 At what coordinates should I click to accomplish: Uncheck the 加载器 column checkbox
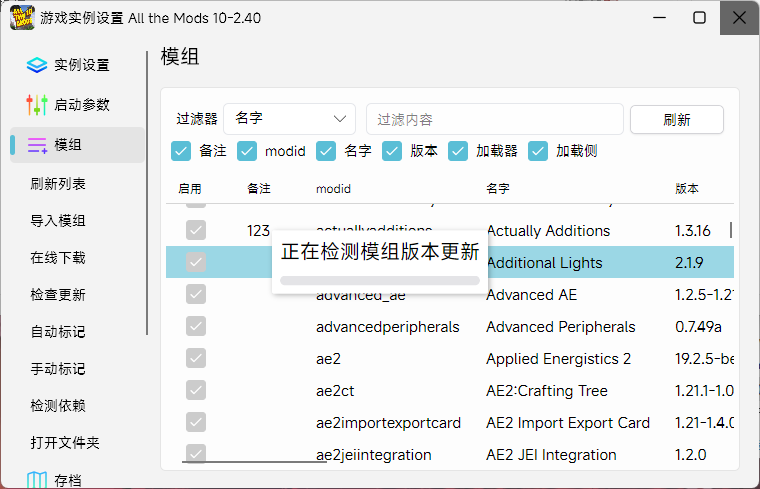click(458, 151)
